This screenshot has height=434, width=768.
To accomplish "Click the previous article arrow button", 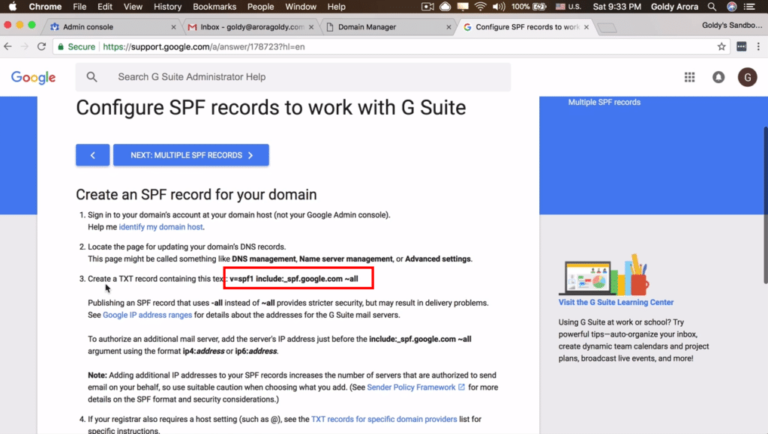I will 93,155.
